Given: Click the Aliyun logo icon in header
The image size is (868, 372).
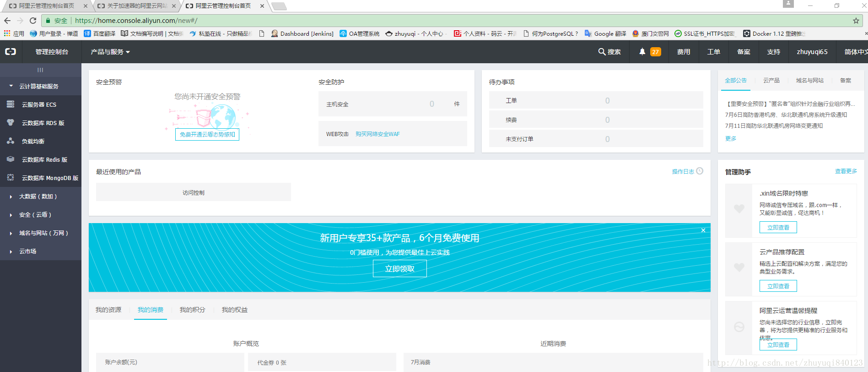Looking at the screenshot, I should [x=11, y=52].
